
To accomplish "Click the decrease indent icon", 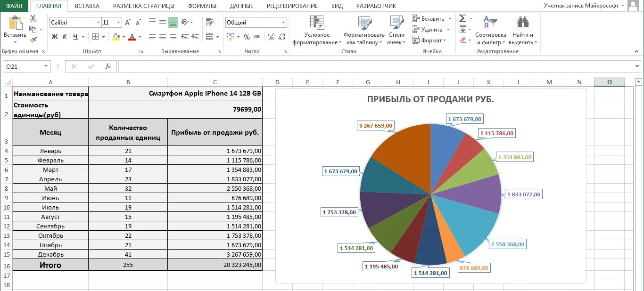I will click(x=185, y=37).
